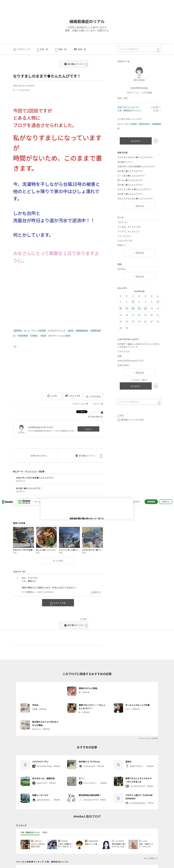Open follower blog ナナのブログ

pos(124,351)
